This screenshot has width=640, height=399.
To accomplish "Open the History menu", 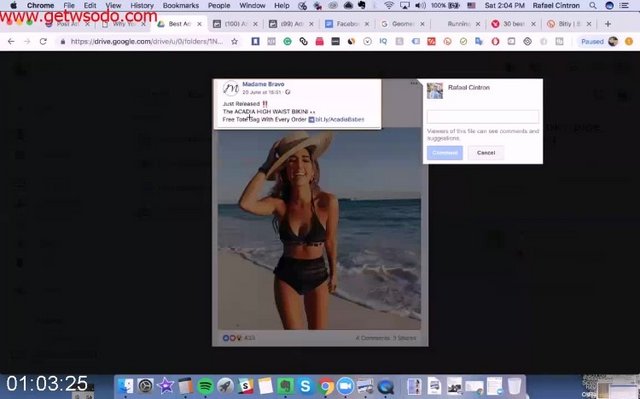I will coord(142,6).
